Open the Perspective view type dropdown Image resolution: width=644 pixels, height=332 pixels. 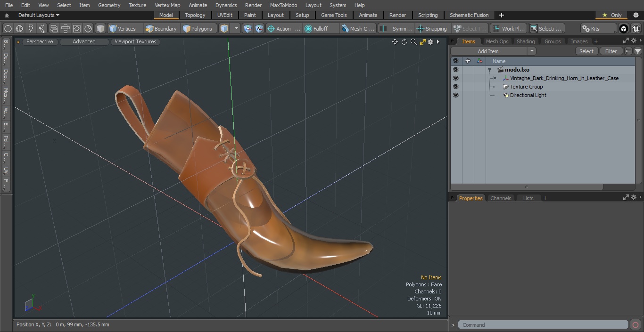[x=40, y=41]
